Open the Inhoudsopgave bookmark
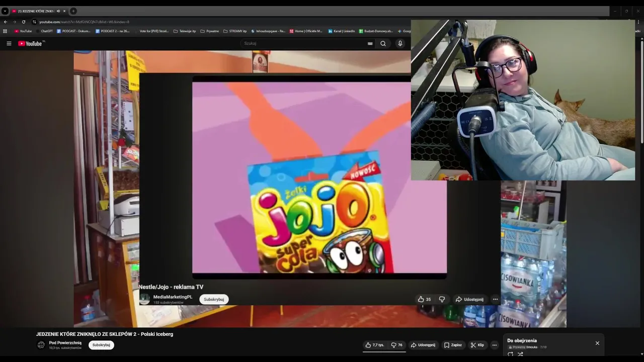Screen dimensions: 644x362 [x=268, y=31]
